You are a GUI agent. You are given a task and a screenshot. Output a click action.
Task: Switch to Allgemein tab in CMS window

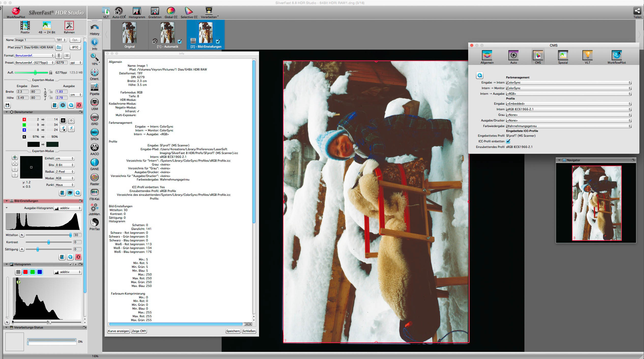[487, 57]
